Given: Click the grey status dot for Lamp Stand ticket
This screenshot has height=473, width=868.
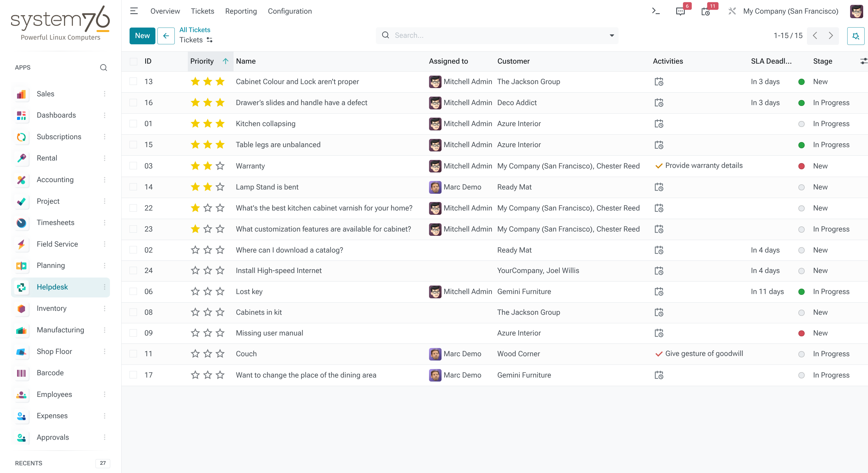Looking at the screenshot, I should coord(802,187).
